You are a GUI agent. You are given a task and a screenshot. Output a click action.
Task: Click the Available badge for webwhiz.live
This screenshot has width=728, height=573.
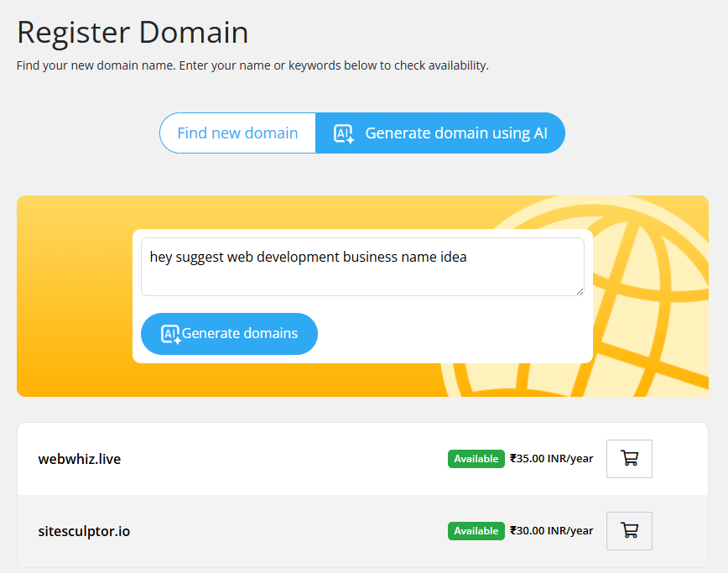pyautogui.click(x=476, y=459)
